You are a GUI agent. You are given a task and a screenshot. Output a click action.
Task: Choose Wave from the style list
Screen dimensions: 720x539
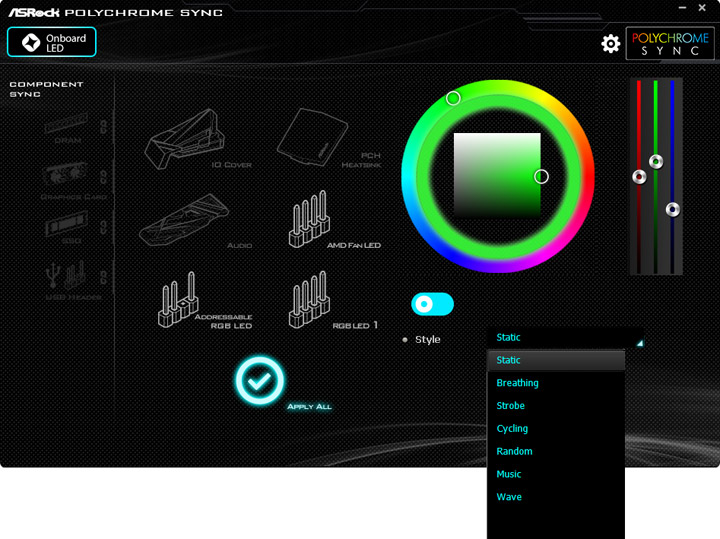[556, 497]
